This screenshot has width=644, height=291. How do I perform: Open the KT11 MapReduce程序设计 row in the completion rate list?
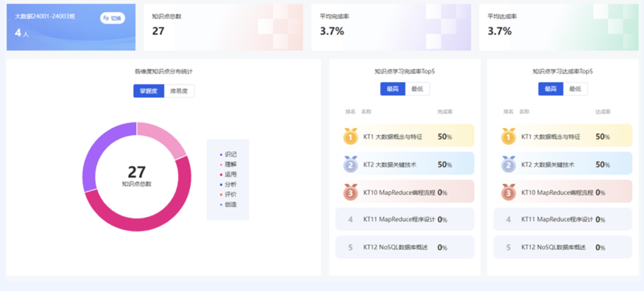click(405, 219)
